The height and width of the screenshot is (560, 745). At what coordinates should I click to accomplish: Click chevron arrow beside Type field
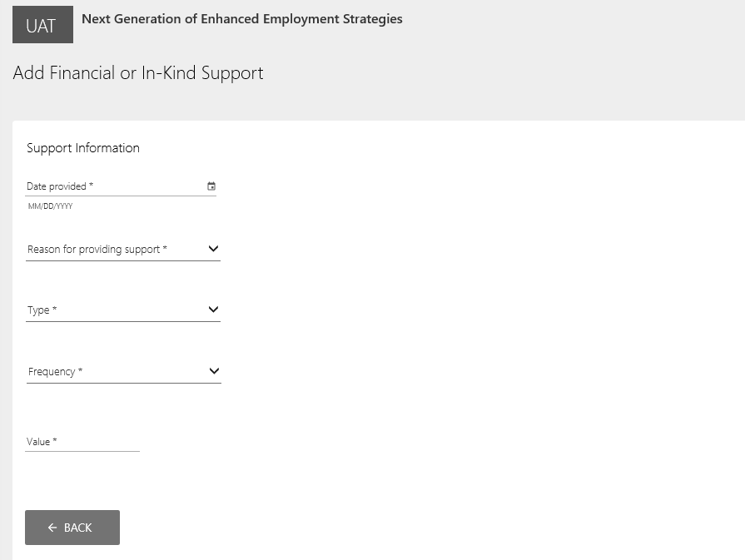(x=213, y=310)
